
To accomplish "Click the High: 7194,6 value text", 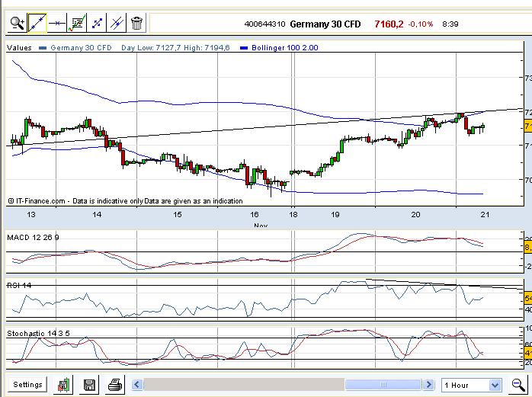I will pos(207,48).
